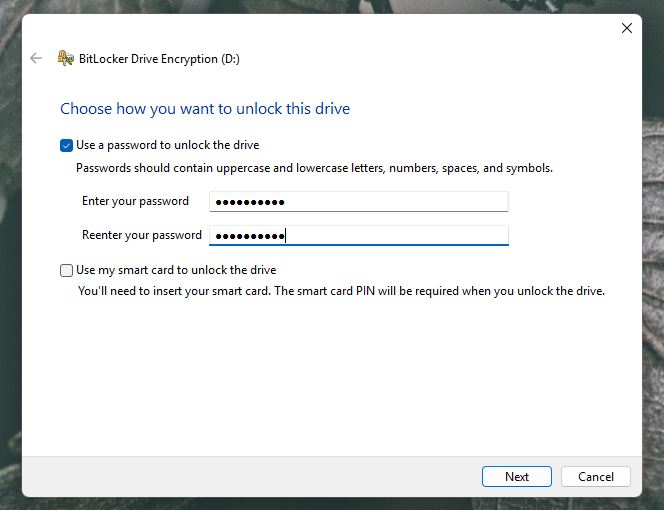
Task: Click the 'BitLocker Drive Encryption (D:)' title text
Action: point(159,59)
